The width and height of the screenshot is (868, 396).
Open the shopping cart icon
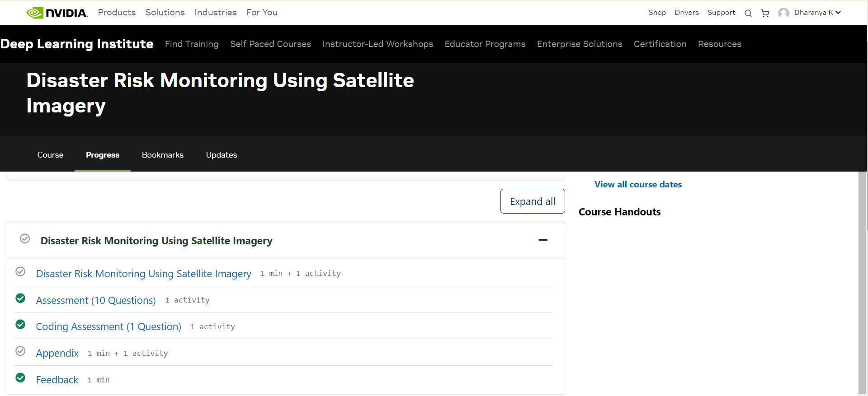point(765,13)
